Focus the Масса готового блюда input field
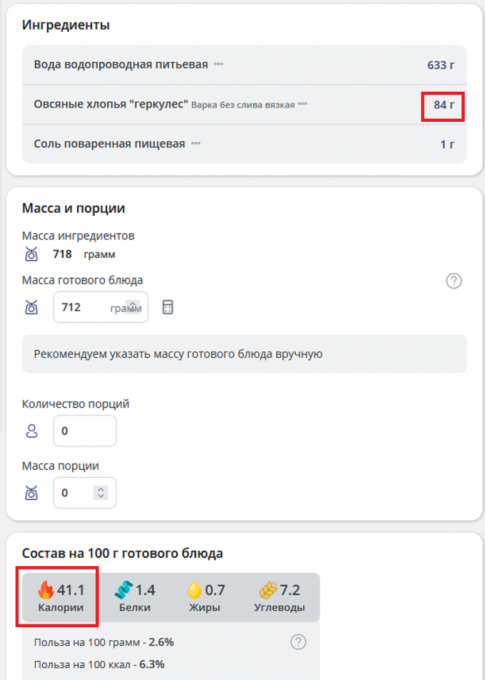 [101, 307]
